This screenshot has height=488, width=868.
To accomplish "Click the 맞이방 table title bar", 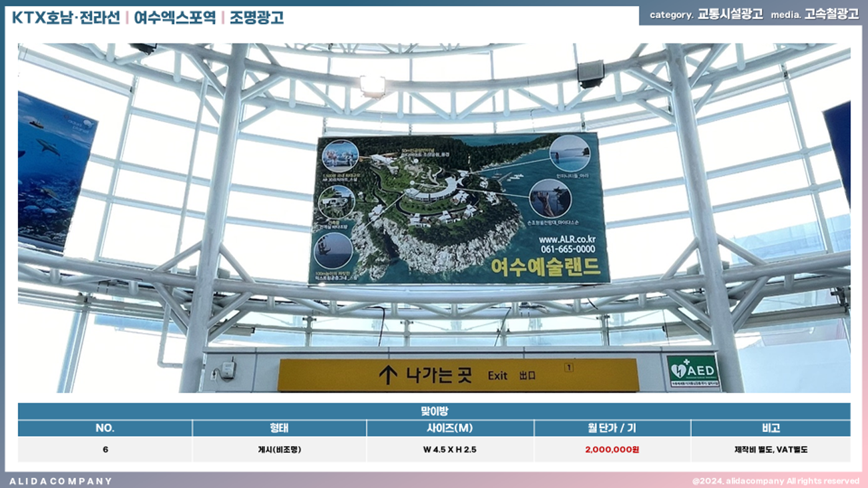I will pyautogui.click(x=434, y=411).
